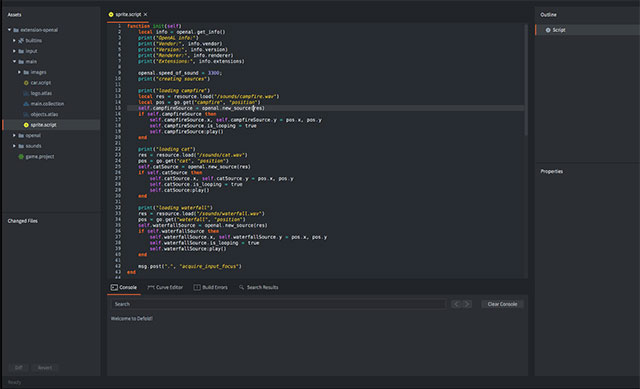Image resolution: width=640 pixels, height=389 pixels.
Task: Click line 32 print 'loading waterfall' code
Action: point(175,208)
